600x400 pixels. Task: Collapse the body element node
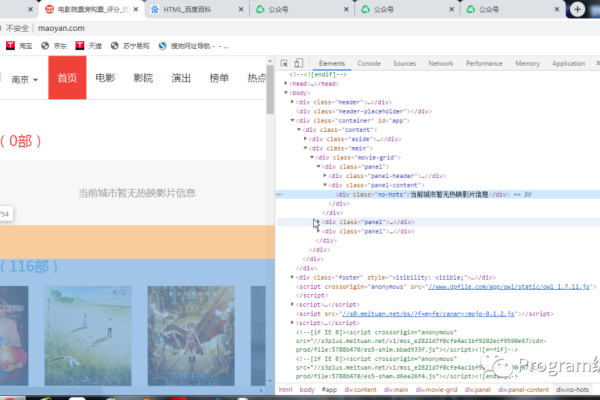(286, 92)
